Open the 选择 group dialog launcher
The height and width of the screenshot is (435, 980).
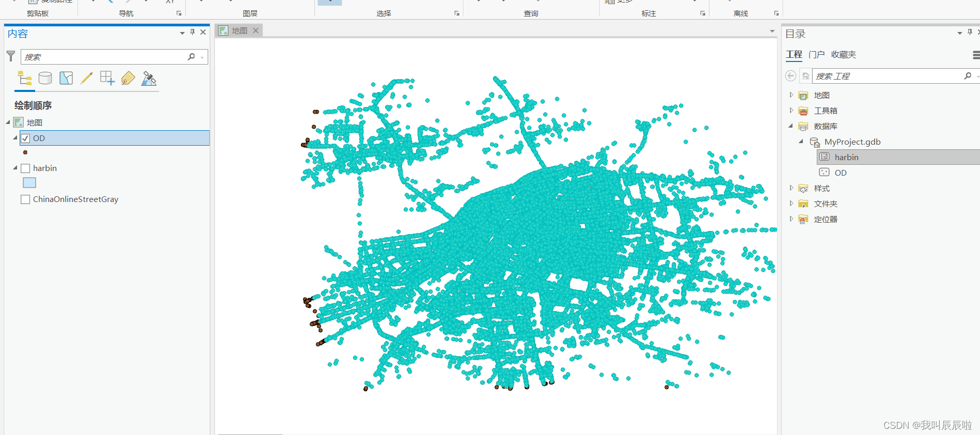pos(457,13)
